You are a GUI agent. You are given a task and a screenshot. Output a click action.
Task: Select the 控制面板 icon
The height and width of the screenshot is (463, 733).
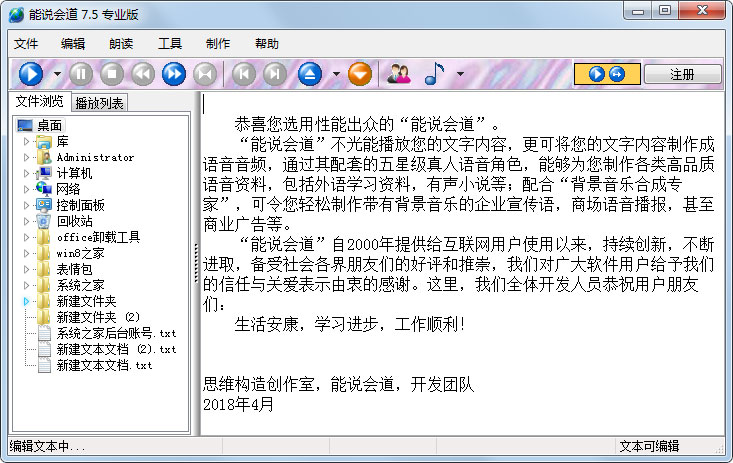tap(44, 205)
